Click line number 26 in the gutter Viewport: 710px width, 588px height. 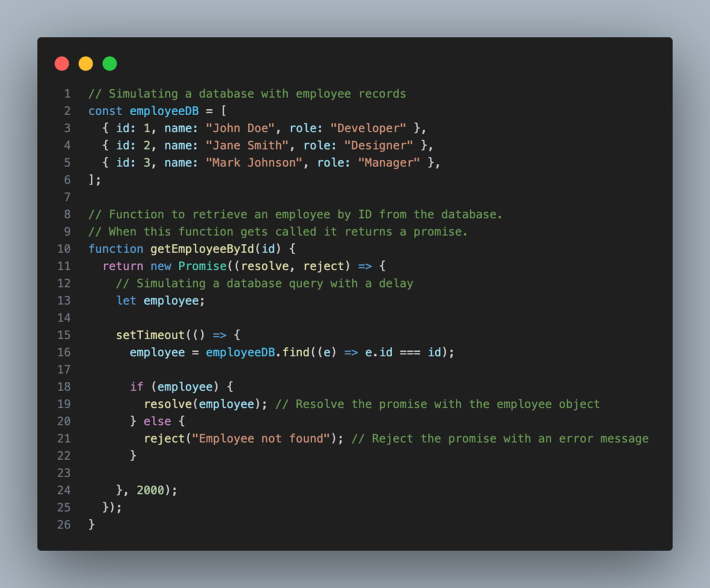64,524
